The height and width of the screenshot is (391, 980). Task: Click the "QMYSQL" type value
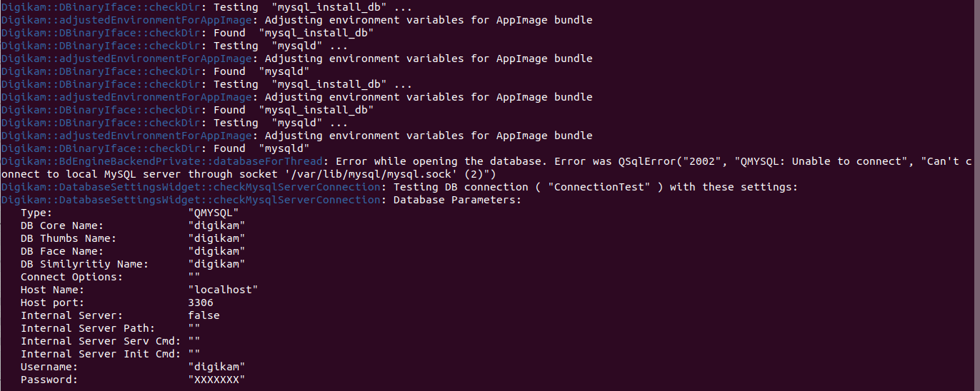pyautogui.click(x=213, y=213)
